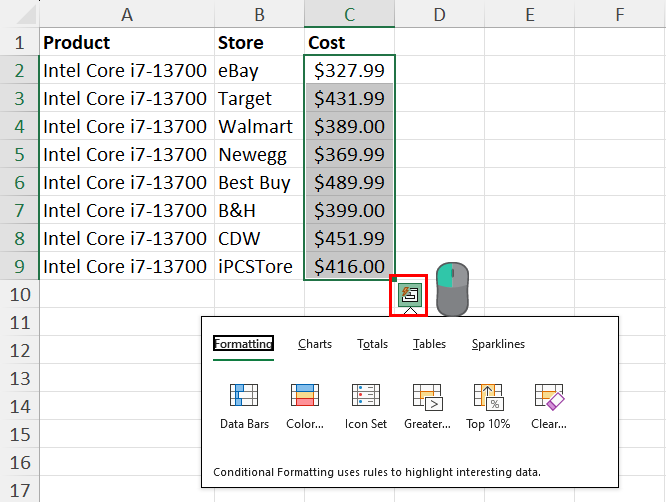Image resolution: width=666 pixels, height=502 pixels.
Task: Switch to the Sparklines tab
Action: [498, 344]
